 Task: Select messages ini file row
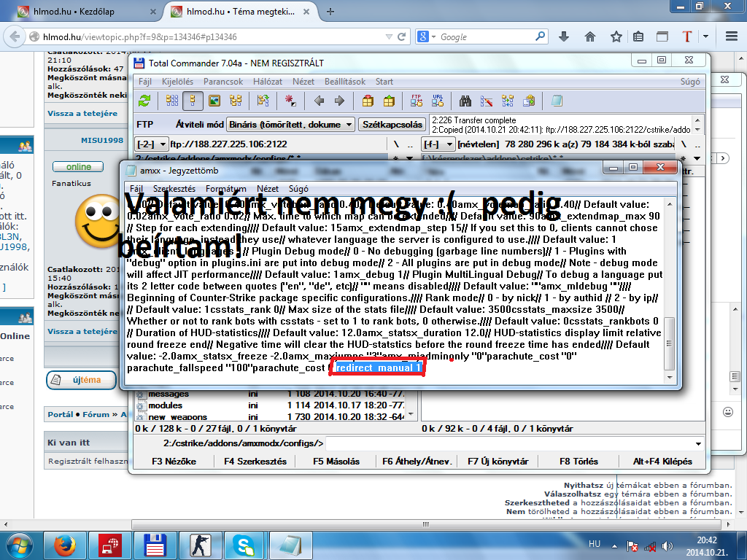click(x=270, y=394)
